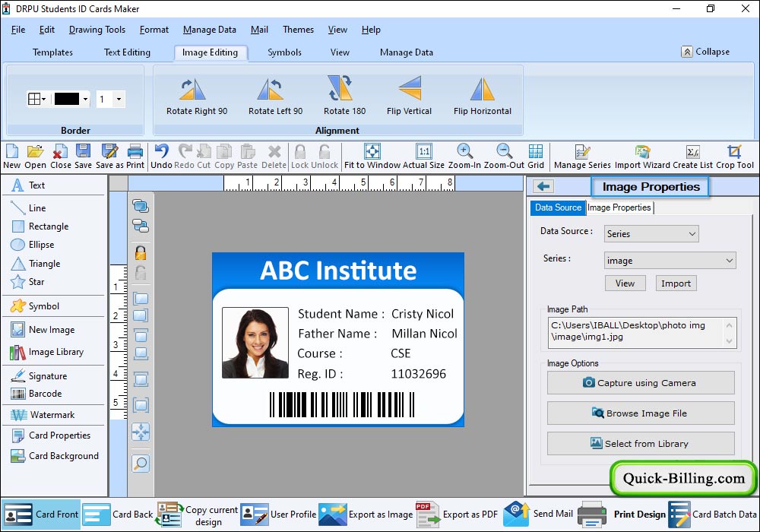
Task: Set view to Actual Size
Action: pos(423,157)
